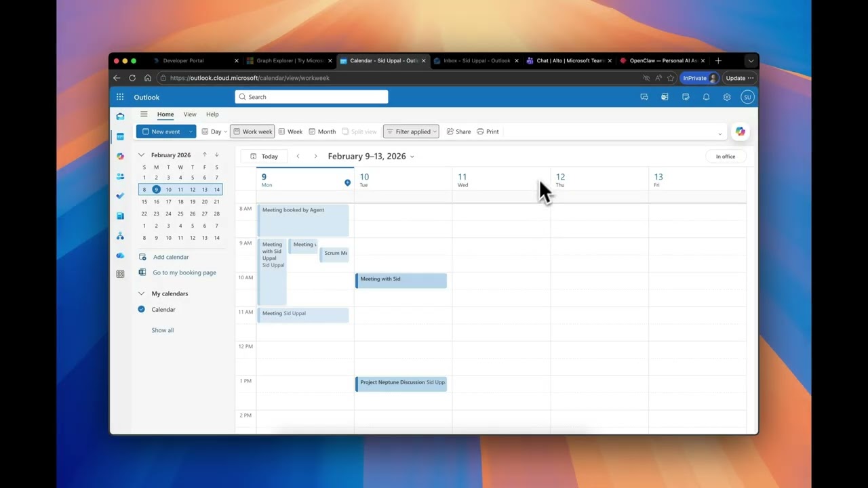Image resolution: width=868 pixels, height=488 pixels.
Task: Open the View ribbon tab
Action: 190,114
